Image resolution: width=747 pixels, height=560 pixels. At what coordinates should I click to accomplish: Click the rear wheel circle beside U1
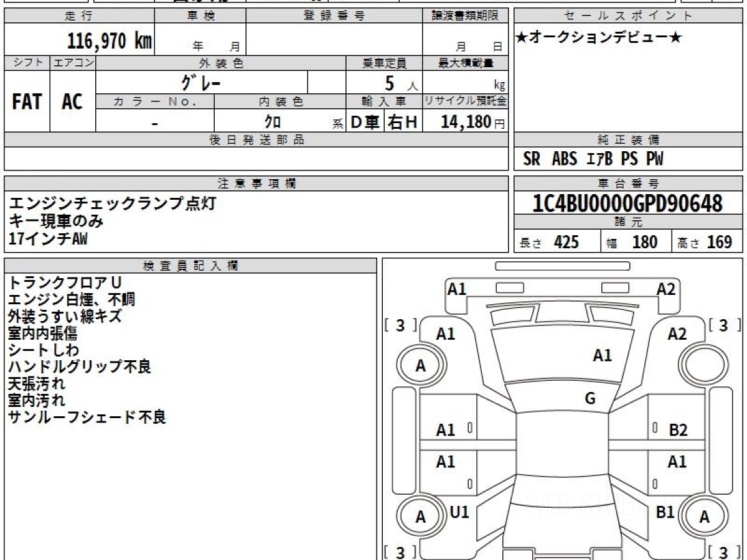click(x=421, y=516)
